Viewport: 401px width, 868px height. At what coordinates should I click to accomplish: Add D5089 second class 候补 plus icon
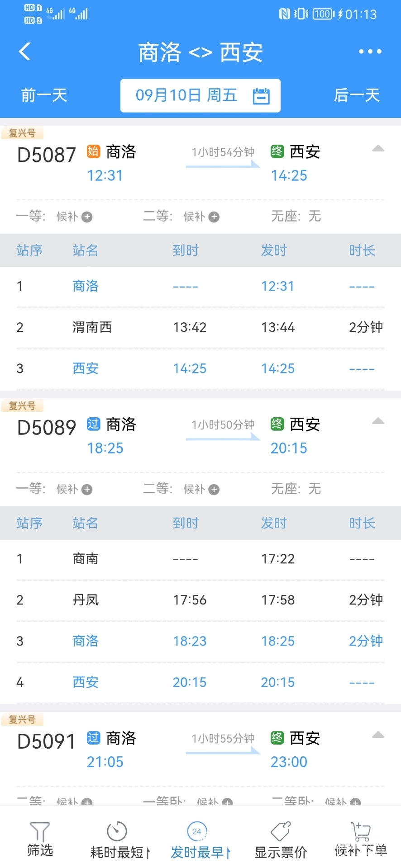coord(214,490)
